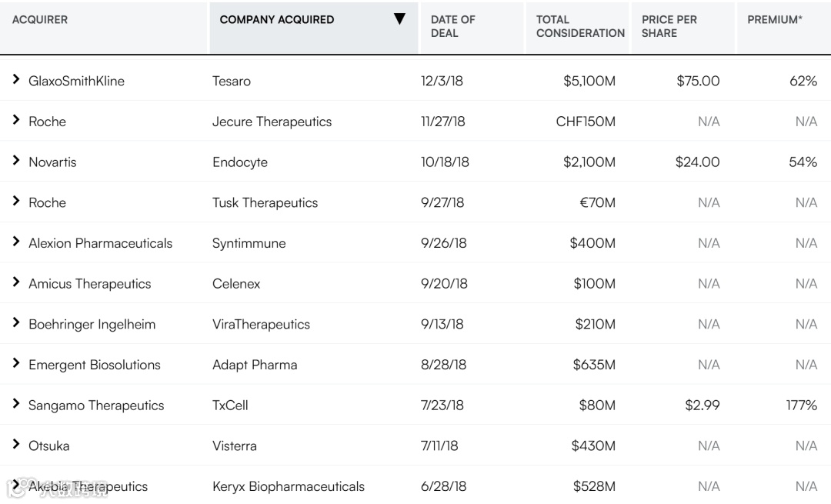Expand the GlaxoSmithKline row chevron
Image resolution: width=831 pixels, height=504 pixels.
pos(15,80)
